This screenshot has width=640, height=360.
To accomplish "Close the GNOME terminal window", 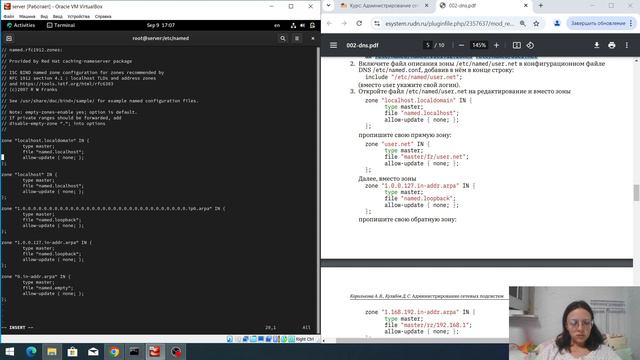I will tap(313, 38).
